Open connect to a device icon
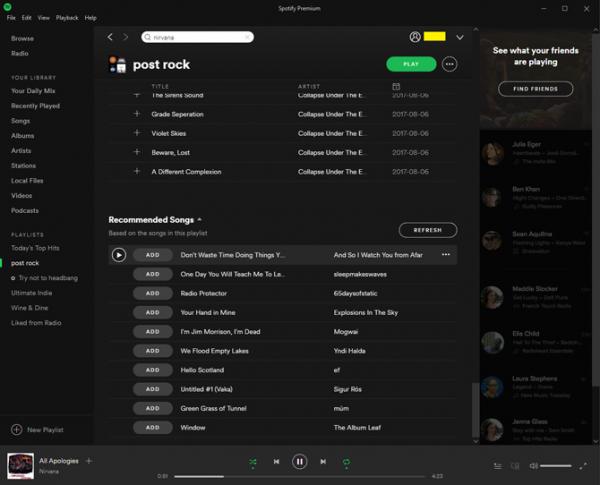The image size is (600, 485). tap(515, 466)
